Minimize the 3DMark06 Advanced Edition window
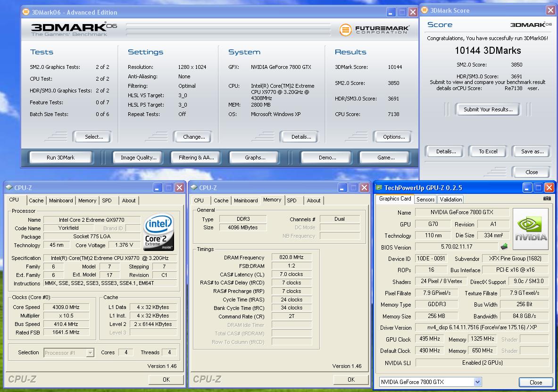Viewport: 558px width, 392px height. point(391,12)
